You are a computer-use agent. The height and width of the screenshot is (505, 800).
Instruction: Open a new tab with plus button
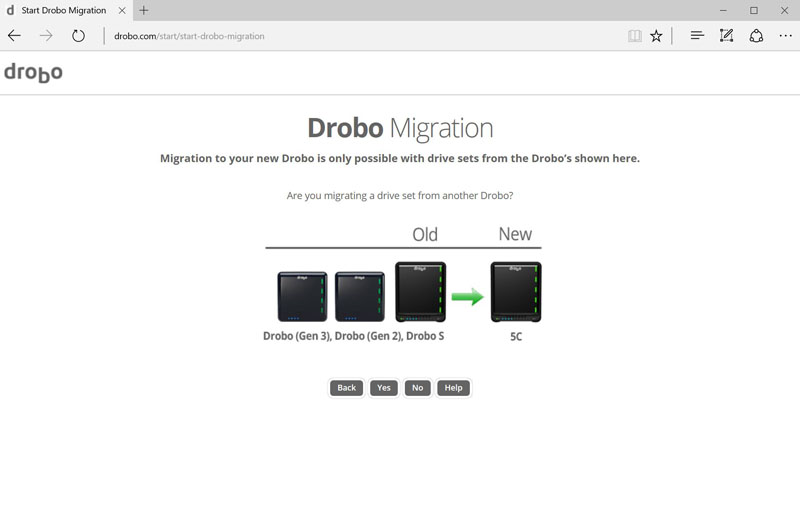[x=144, y=10]
